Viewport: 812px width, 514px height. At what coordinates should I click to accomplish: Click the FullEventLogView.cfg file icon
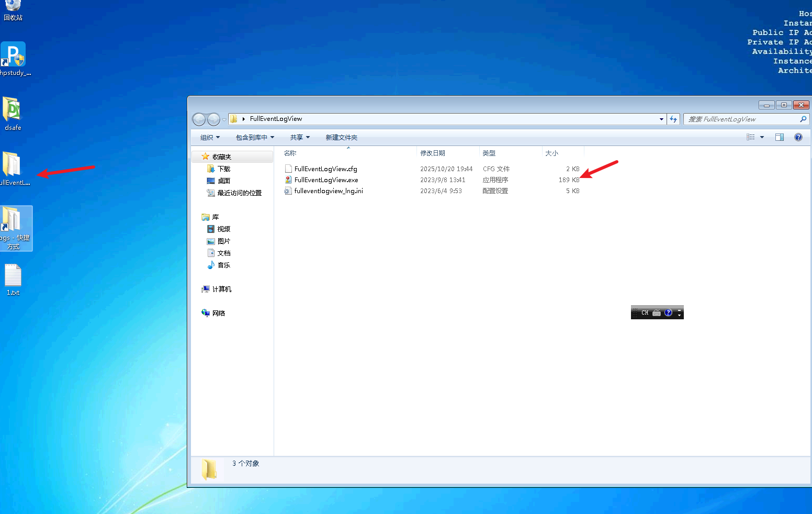[x=288, y=169]
